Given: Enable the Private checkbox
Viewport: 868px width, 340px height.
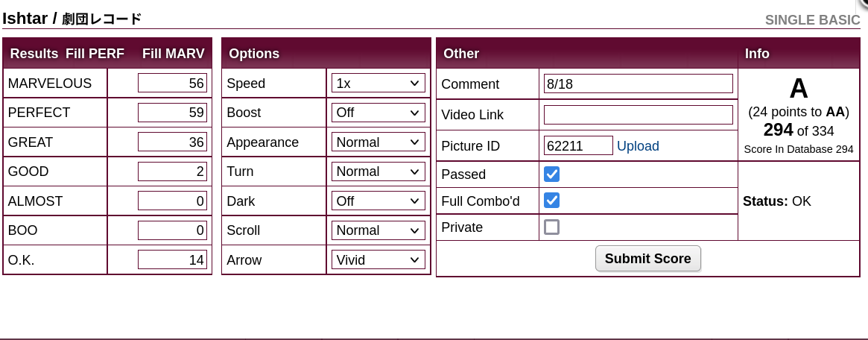Looking at the screenshot, I should 551,227.
